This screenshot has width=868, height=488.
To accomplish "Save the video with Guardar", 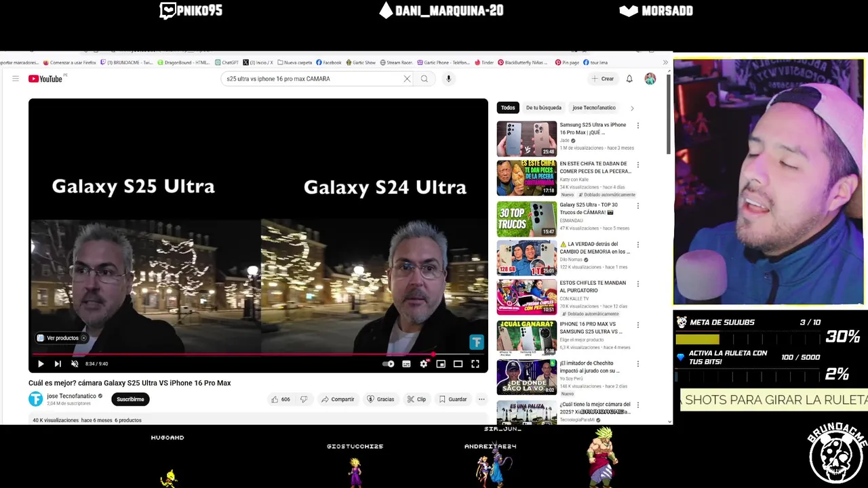I will (x=452, y=399).
